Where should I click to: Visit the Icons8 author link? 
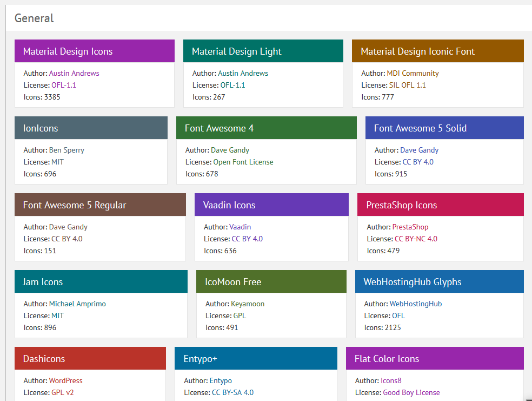point(391,380)
